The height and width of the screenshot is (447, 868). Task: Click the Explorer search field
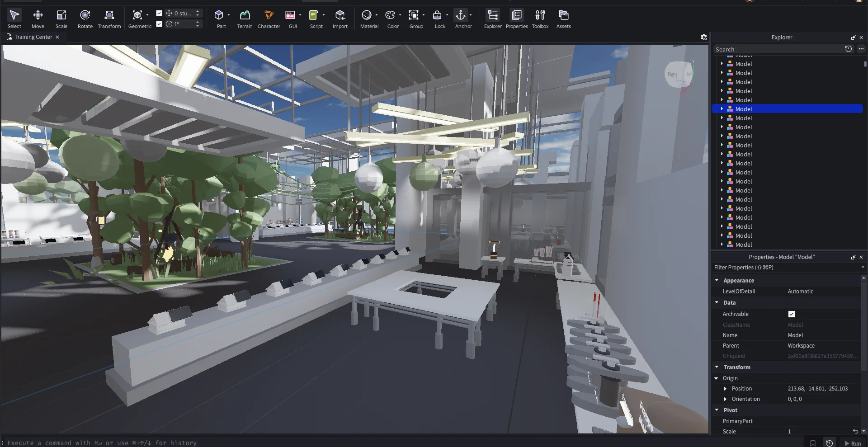[778, 49]
